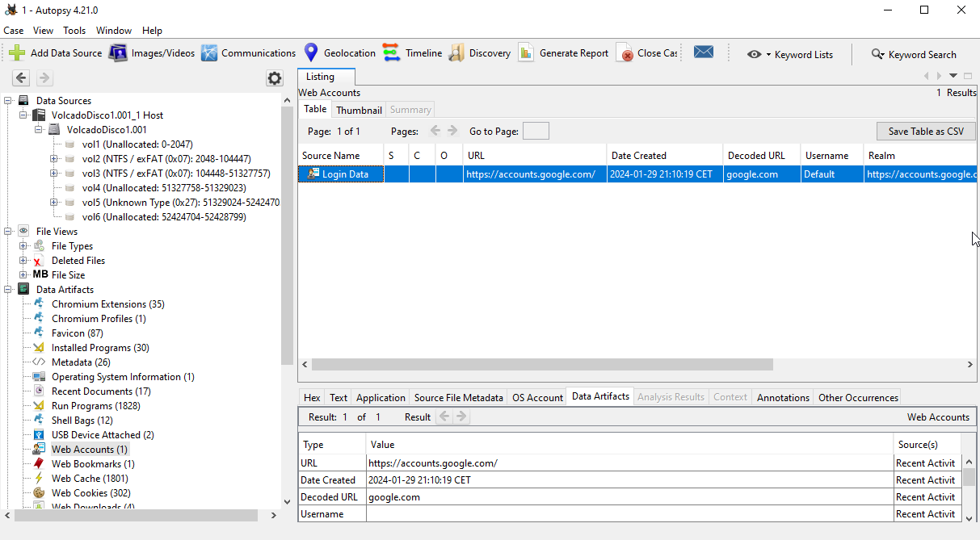Open the Discovery tool
Viewport: 980px width, 540px height.
(479, 53)
